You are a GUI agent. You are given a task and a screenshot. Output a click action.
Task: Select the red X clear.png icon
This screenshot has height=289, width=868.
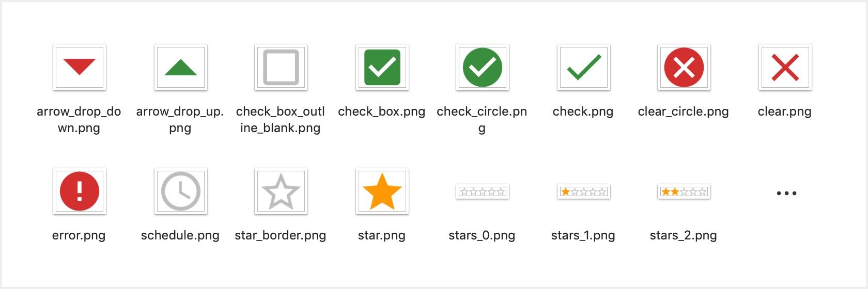click(x=785, y=67)
